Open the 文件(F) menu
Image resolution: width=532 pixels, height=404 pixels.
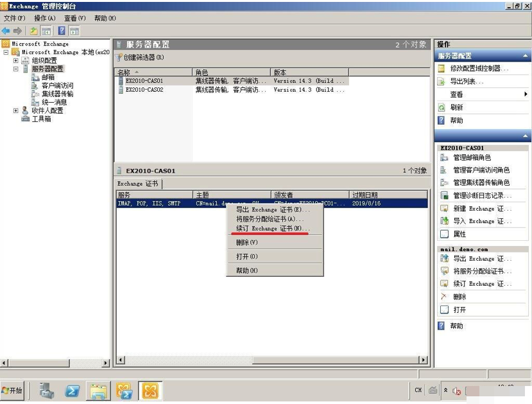pyautogui.click(x=15, y=18)
